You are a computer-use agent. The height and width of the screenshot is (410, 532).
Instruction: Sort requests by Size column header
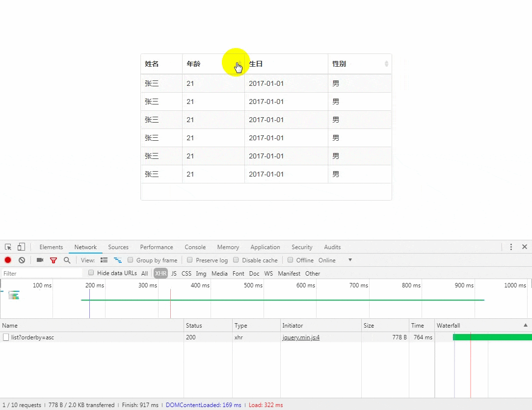(x=385, y=325)
